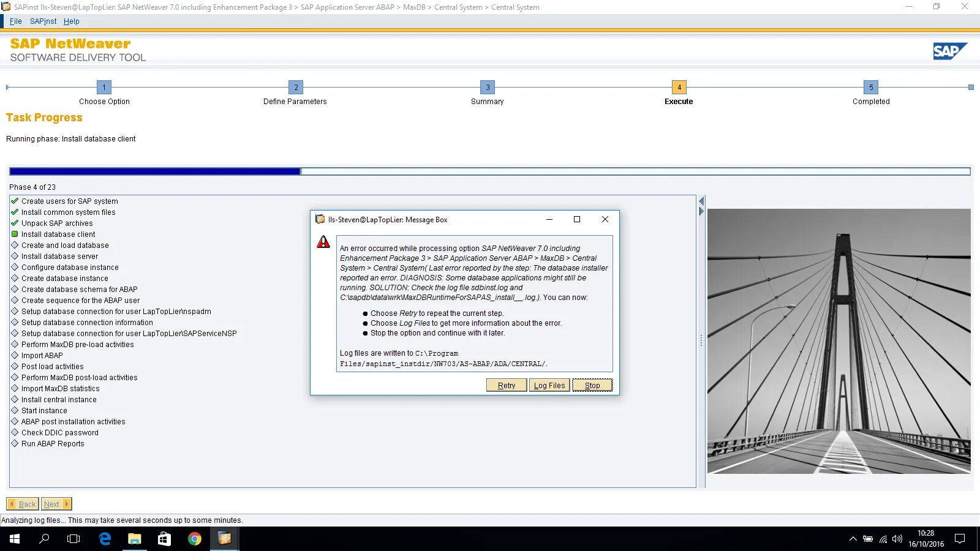
Task: Select step 4 Execute marker
Action: coord(679,87)
